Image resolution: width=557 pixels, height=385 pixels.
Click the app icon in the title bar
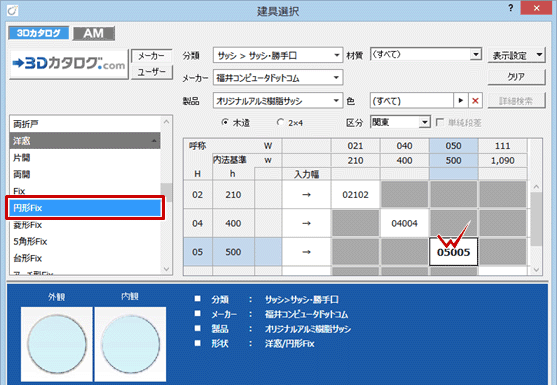12,11
